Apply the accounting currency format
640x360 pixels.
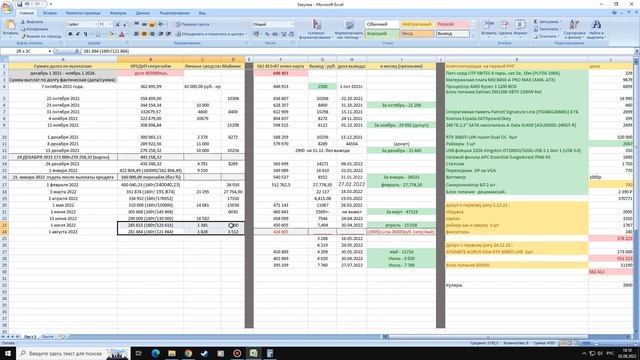click(256, 34)
